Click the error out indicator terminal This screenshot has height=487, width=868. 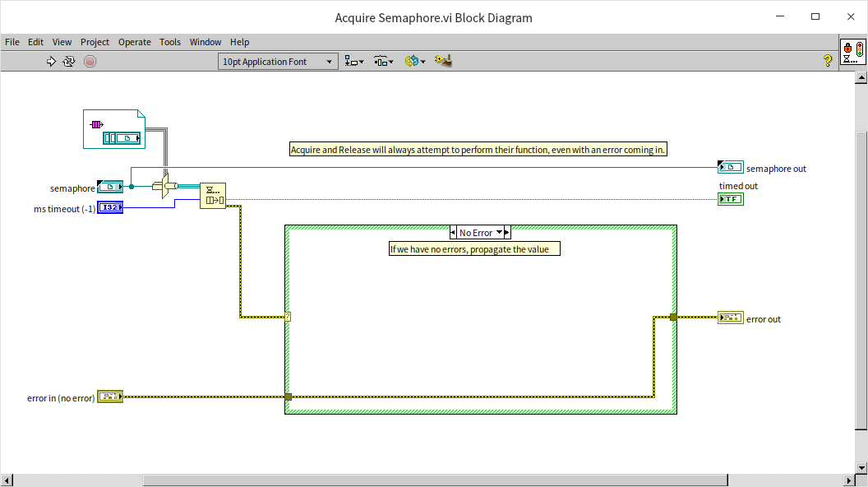coord(730,318)
